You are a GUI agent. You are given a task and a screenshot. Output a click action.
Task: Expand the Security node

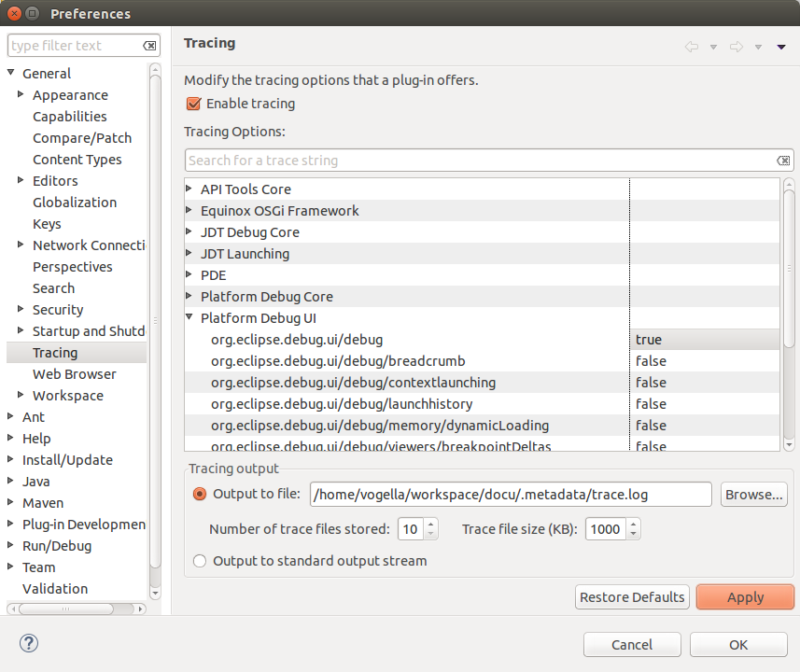coord(21,308)
